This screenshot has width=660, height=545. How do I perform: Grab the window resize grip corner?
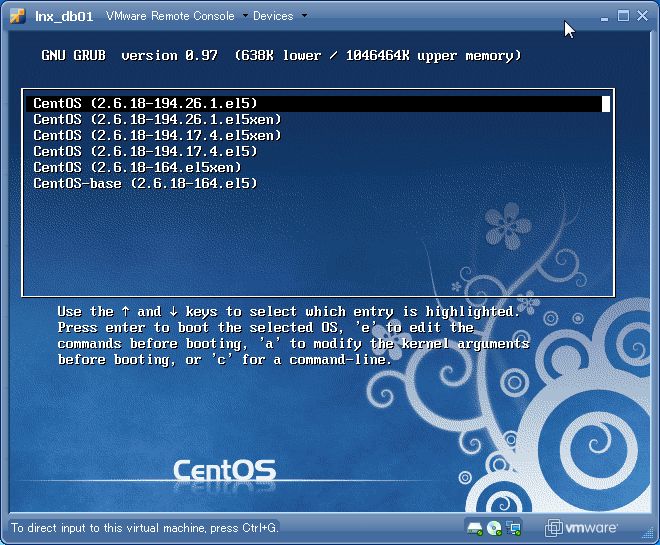point(647,533)
